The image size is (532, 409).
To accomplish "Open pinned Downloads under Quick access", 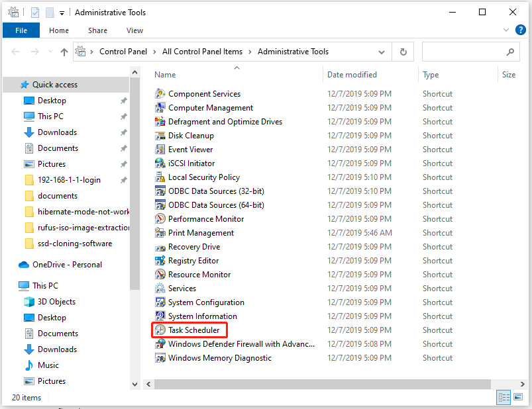I will click(58, 132).
